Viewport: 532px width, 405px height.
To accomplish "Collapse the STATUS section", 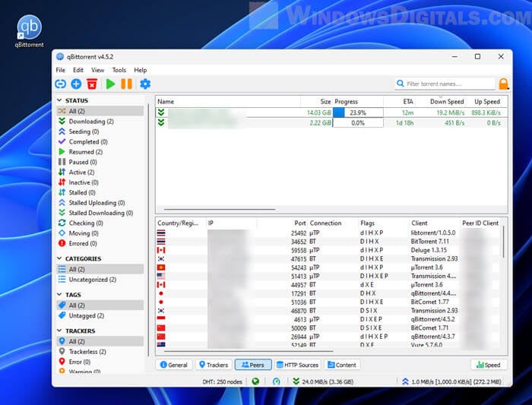I will coord(59,100).
